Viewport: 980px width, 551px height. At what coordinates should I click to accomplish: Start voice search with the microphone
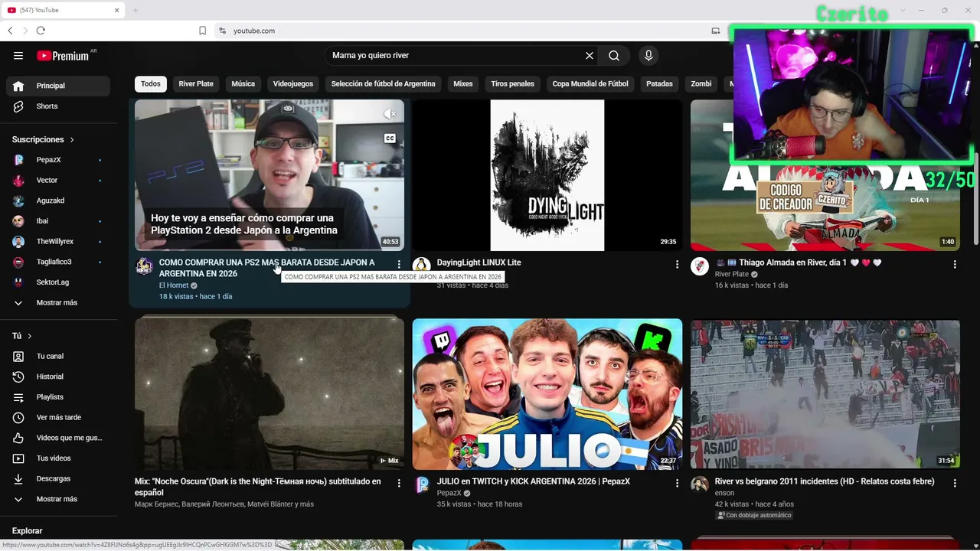648,55
